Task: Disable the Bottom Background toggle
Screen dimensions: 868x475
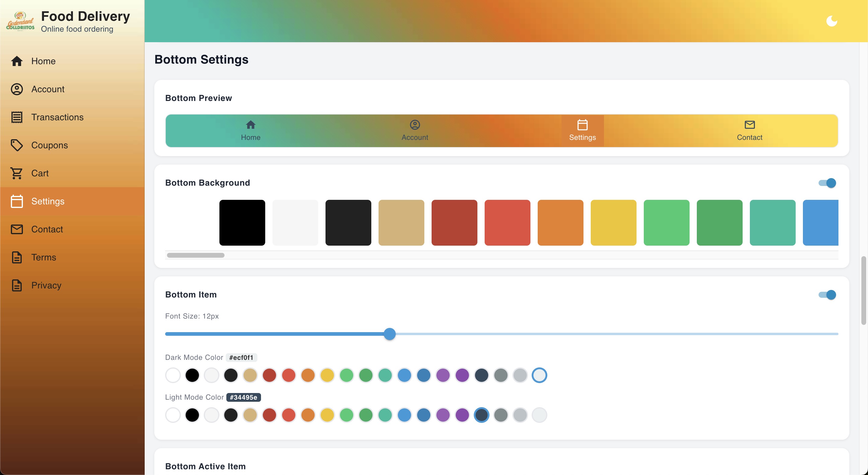Action: point(827,183)
